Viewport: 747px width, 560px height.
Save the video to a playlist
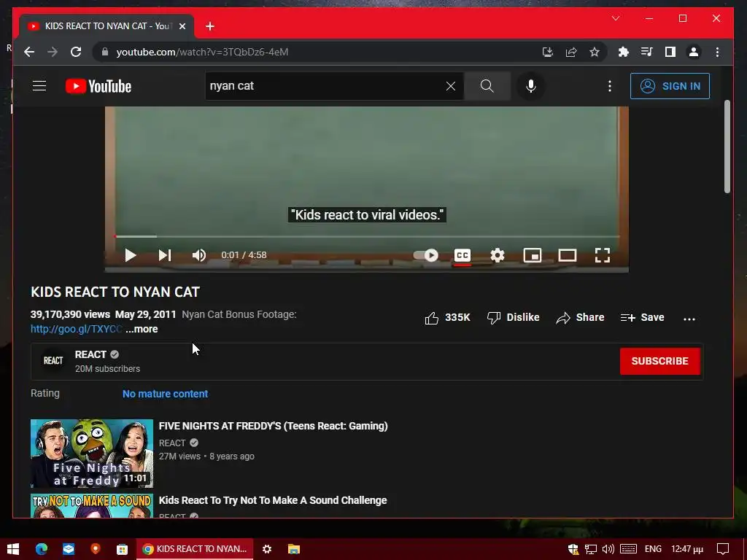coord(642,318)
